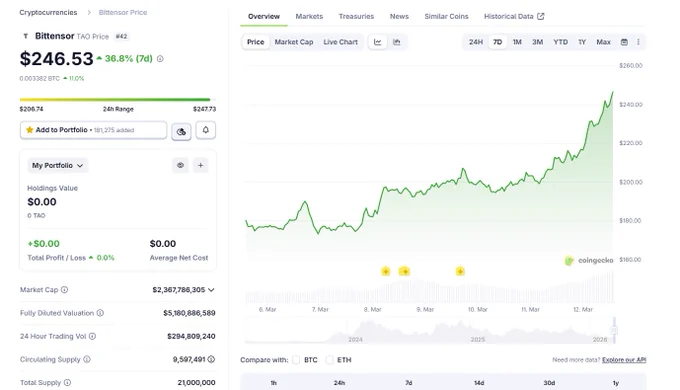Select the 24H time range
680x390 pixels.
click(x=476, y=42)
